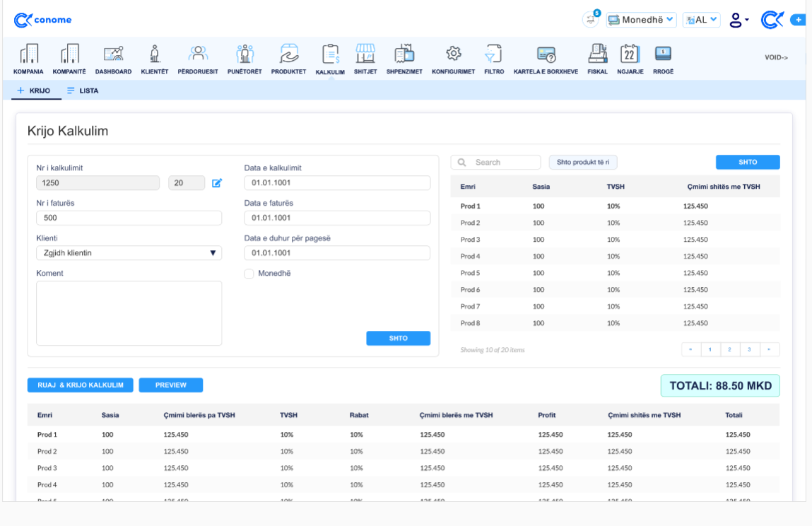Expand the Zgjidh klientin dropdown

point(129,253)
